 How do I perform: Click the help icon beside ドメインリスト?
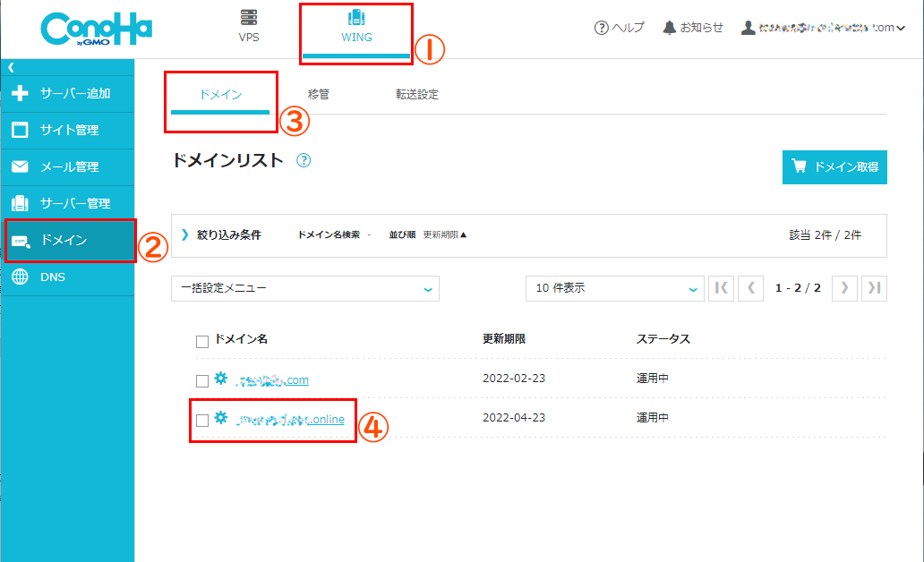pyautogui.click(x=304, y=160)
